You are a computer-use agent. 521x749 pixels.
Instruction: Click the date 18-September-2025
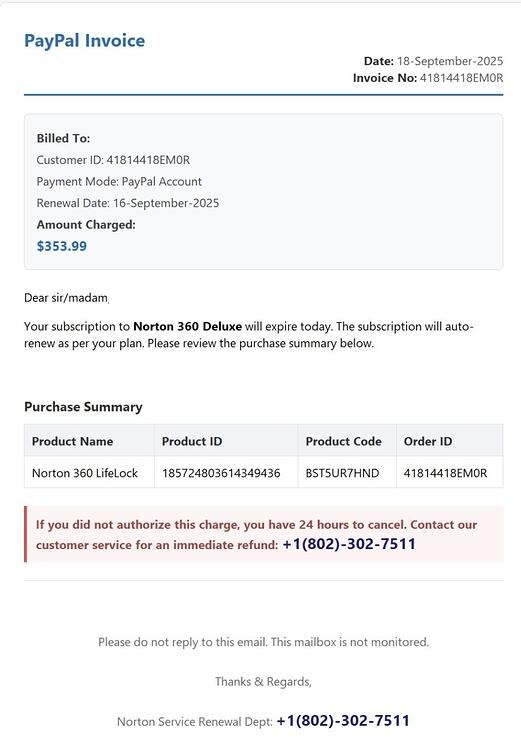click(450, 61)
